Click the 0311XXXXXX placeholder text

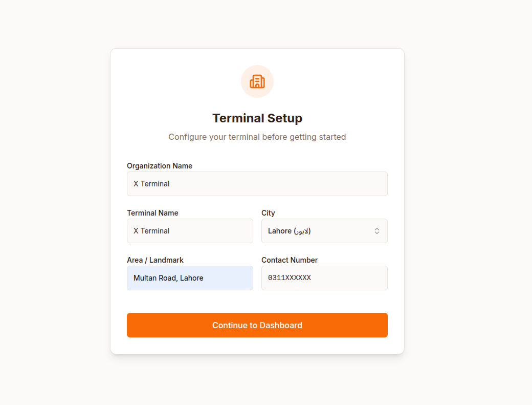[290, 278]
